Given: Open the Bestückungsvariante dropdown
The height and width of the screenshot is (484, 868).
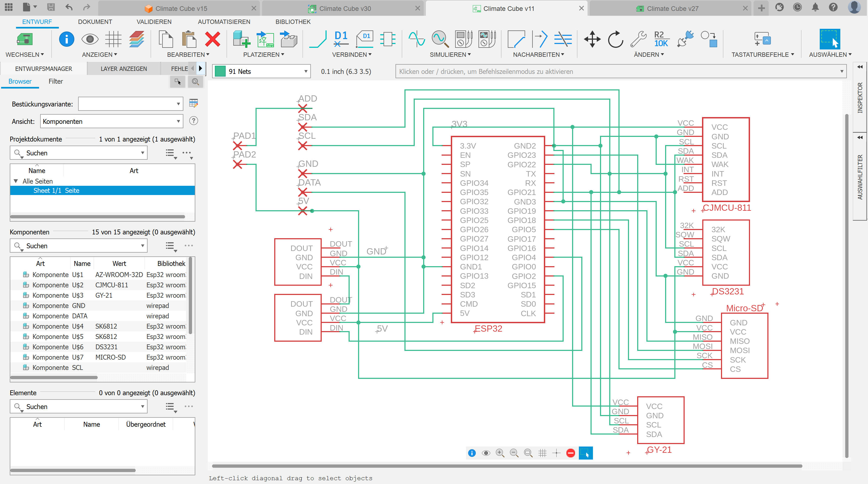Looking at the screenshot, I should 178,104.
